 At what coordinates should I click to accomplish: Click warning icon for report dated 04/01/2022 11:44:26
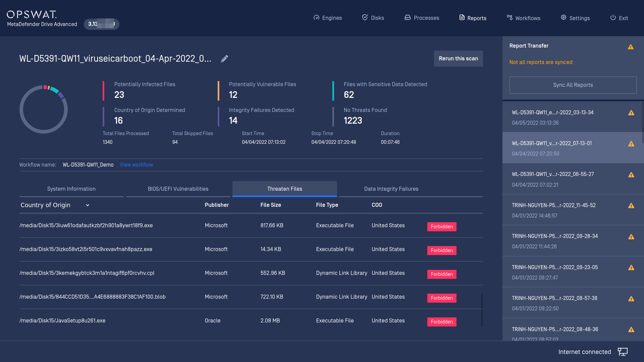point(631,237)
